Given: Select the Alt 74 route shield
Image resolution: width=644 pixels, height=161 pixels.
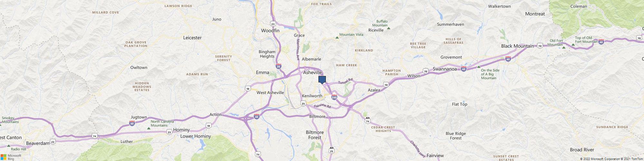Looking at the screenshot, I should coord(368,120).
